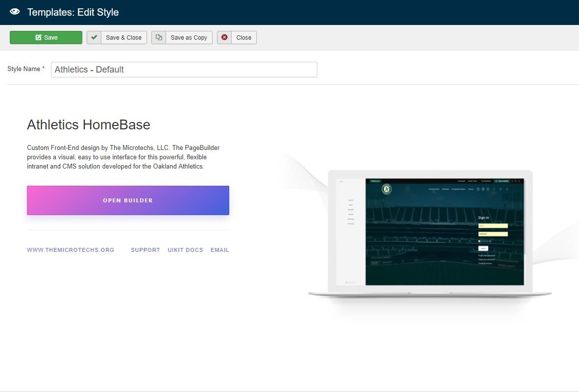Click the Style Name label
The width and height of the screenshot is (579, 392).
[x=26, y=69]
